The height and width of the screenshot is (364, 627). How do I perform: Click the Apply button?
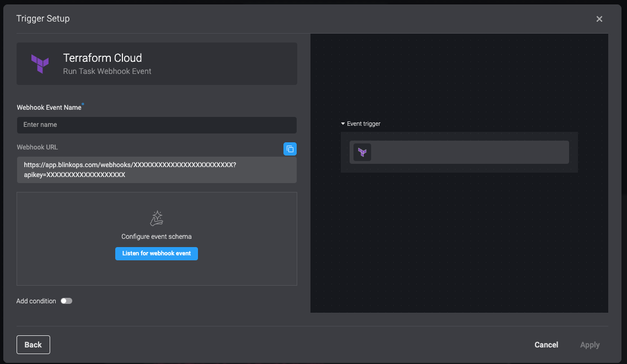click(590, 344)
